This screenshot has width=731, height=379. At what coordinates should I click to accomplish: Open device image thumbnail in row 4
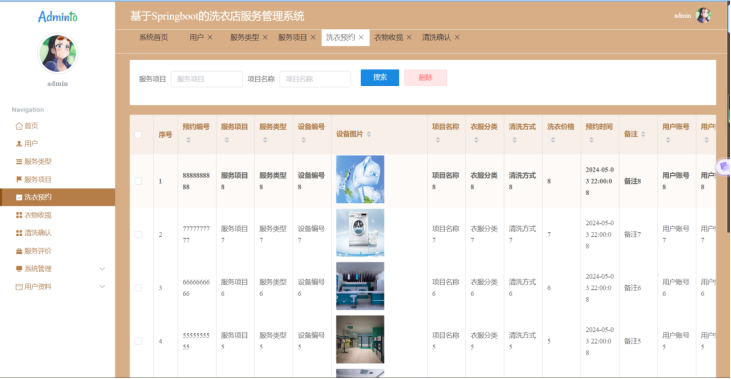point(360,339)
